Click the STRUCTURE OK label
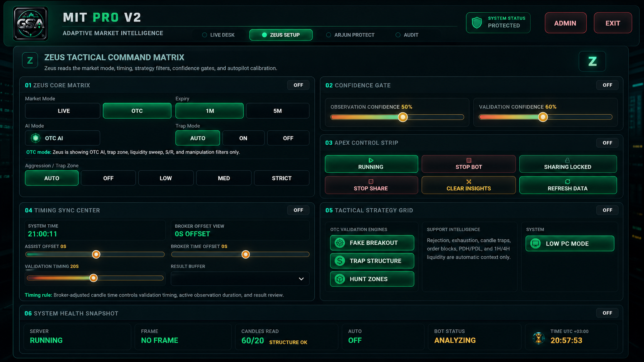This screenshot has width=644, height=362. 288,342
